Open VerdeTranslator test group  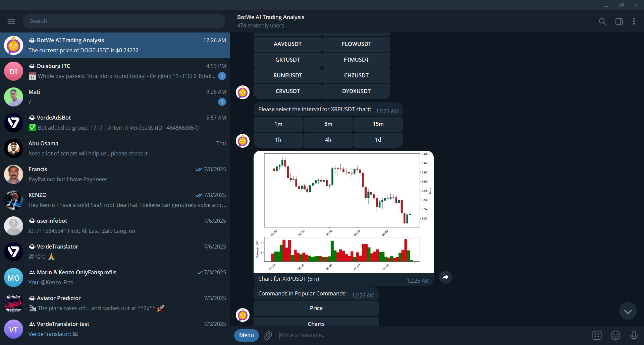coord(115,329)
